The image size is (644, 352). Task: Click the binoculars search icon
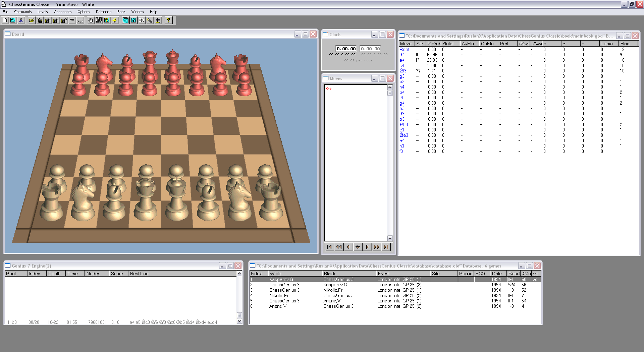(x=99, y=20)
